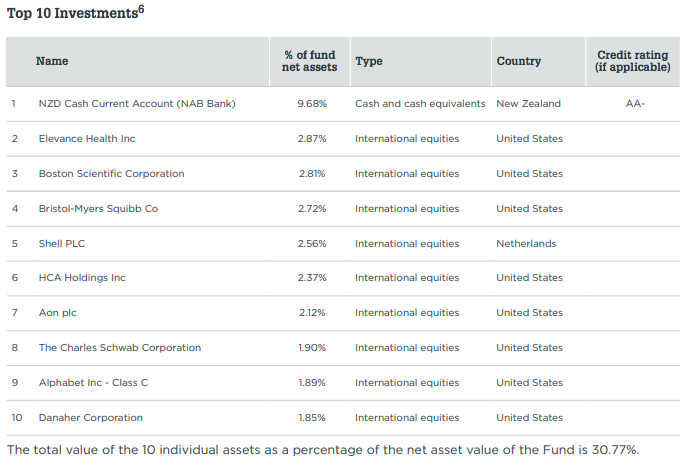The image size is (688, 465).
Task: Select The Charles Schwab Corporation
Action: 120,348
